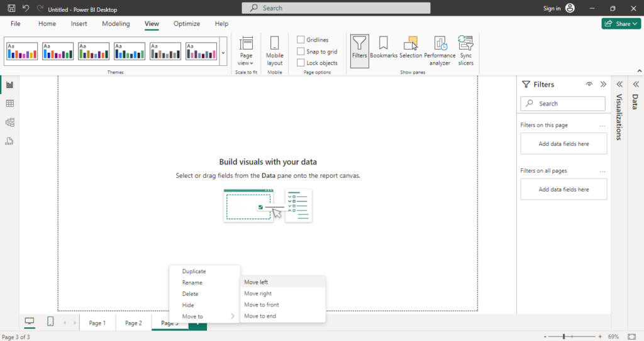644x341 pixels.
Task: Select desktop layout icon at bottom
Action: pos(30,322)
